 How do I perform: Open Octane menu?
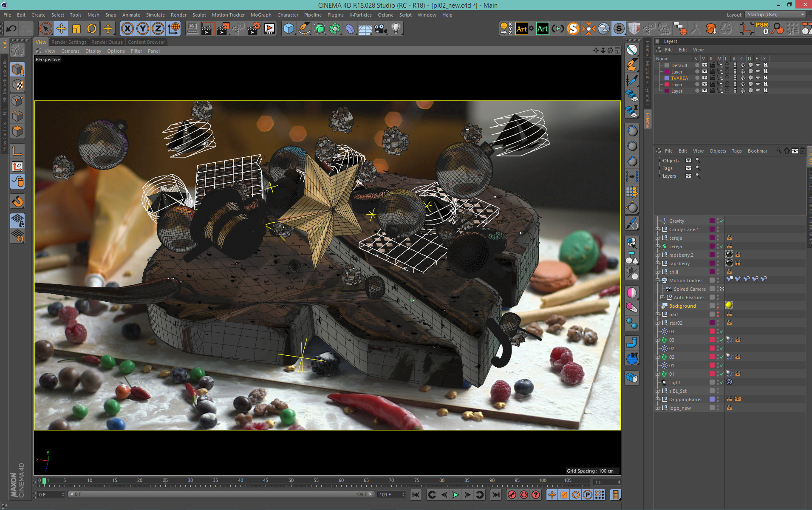pos(385,15)
